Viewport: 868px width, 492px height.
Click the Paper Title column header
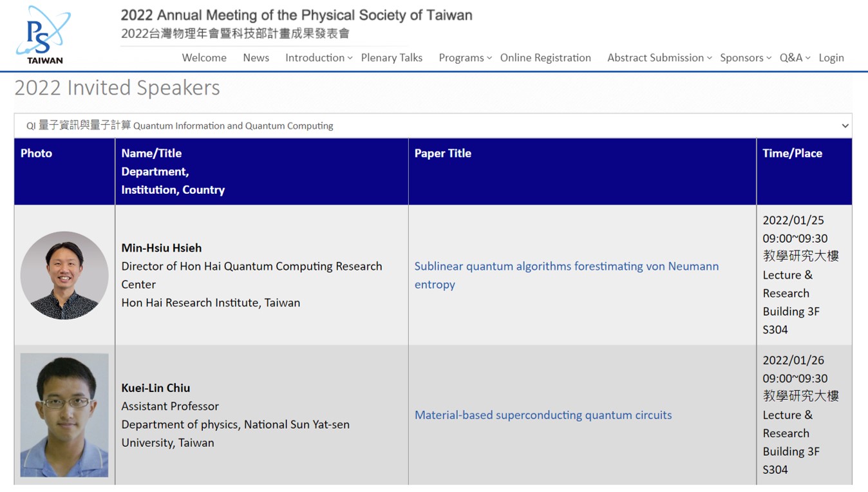point(442,153)
